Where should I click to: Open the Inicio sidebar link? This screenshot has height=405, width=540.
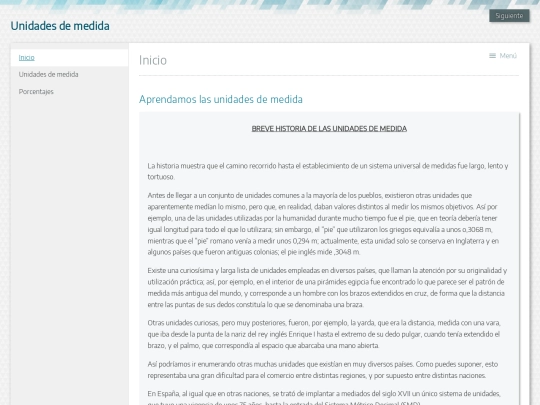27,58
